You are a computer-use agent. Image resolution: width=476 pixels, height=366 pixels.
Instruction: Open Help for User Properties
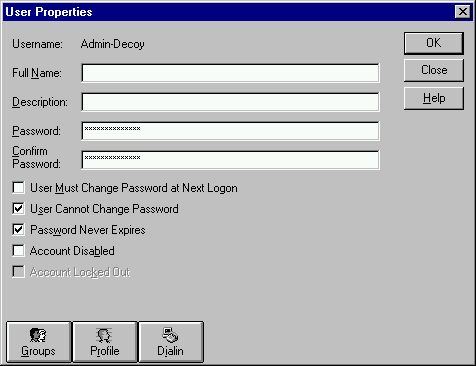point(434,98)
